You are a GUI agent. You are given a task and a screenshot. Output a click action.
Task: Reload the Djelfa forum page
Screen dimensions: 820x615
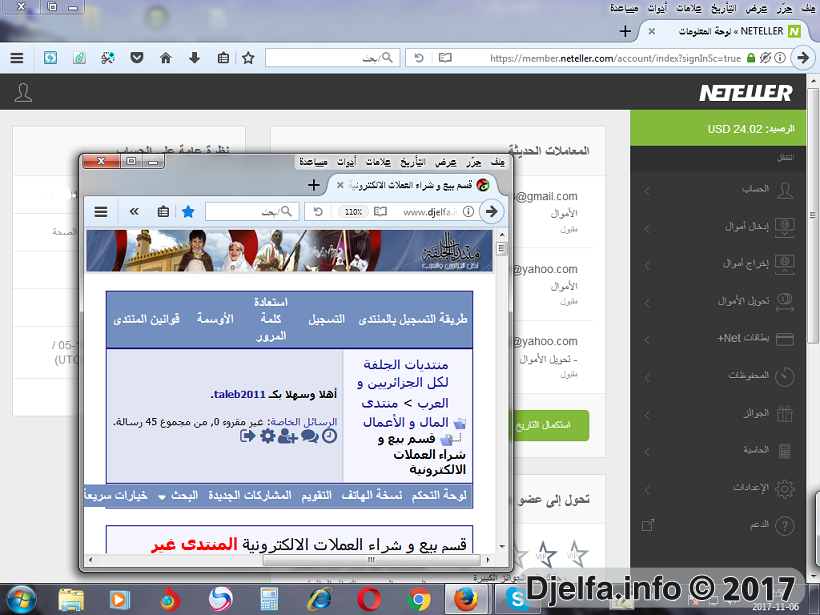coord(317,211)
